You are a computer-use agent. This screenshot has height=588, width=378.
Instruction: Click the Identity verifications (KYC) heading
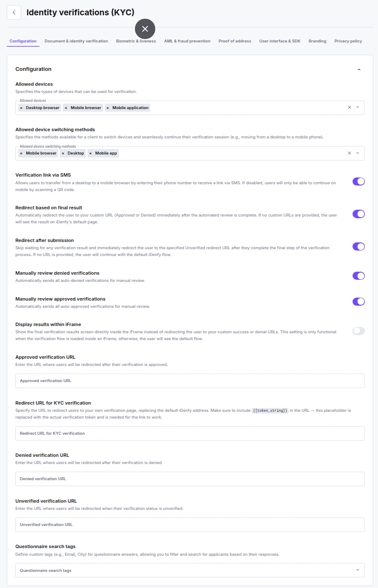pos(80,12)
